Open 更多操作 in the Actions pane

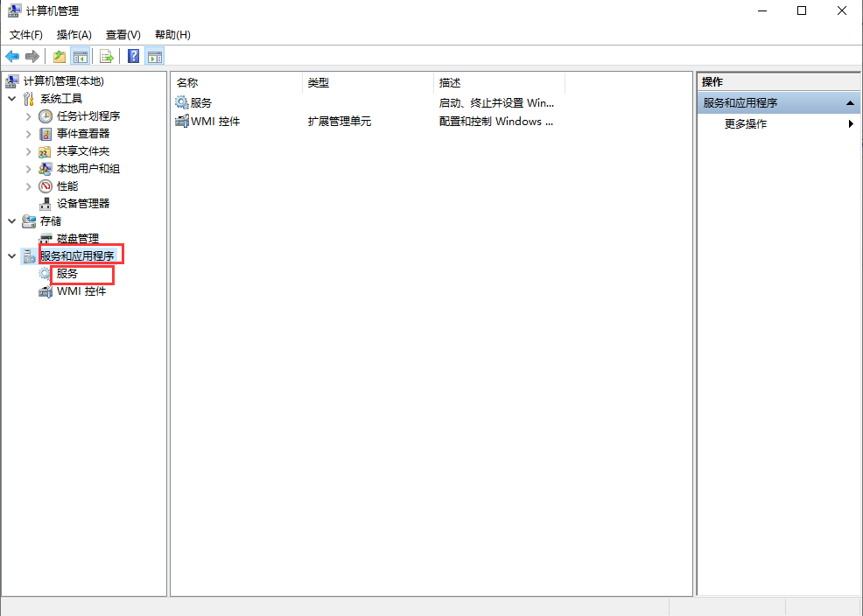(746, 124)
